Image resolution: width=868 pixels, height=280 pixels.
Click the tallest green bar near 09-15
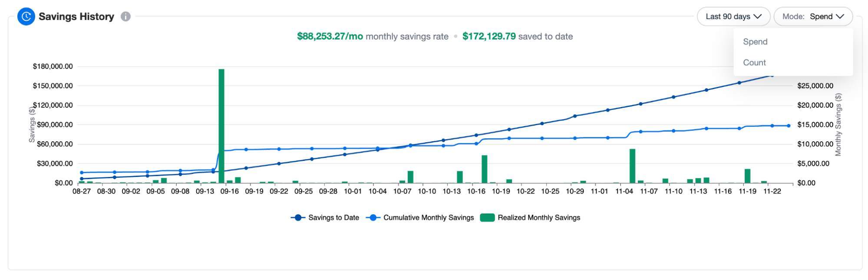click(x=221, y=126)
